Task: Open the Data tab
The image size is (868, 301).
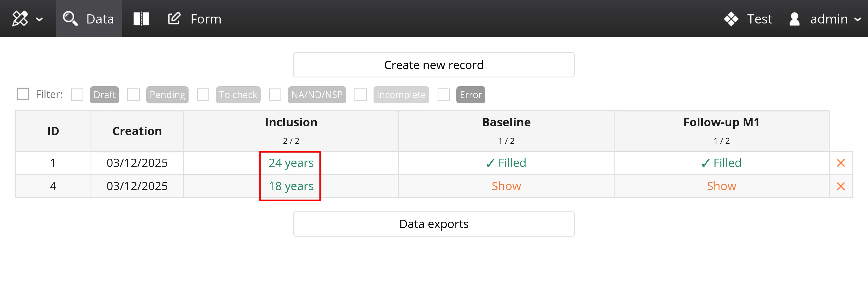Action: click(x=100, y=19)
